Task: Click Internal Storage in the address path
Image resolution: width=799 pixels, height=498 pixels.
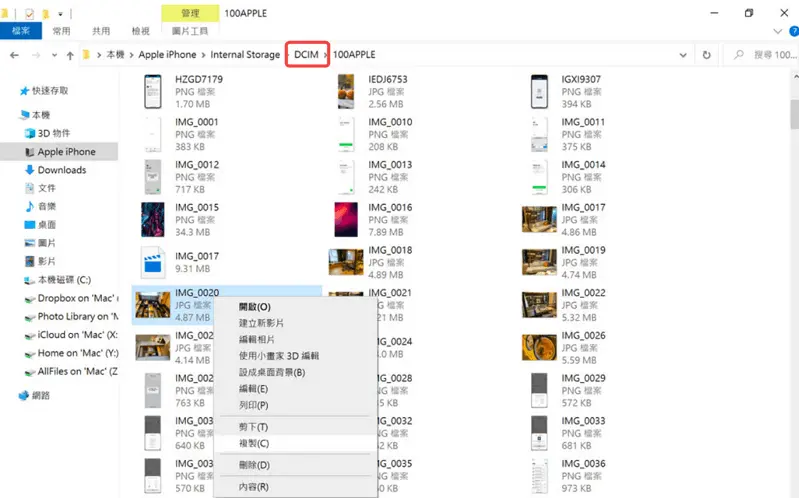Action: point(245,55)
